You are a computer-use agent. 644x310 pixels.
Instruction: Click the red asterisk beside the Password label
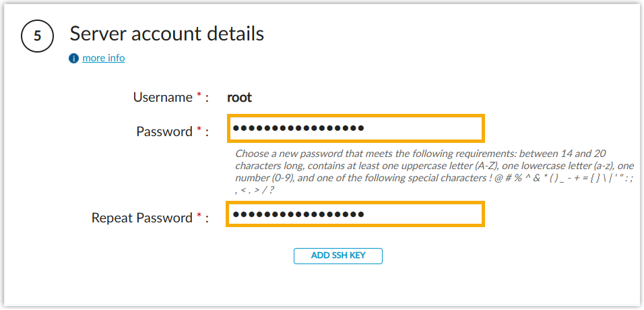coord(199,131)
